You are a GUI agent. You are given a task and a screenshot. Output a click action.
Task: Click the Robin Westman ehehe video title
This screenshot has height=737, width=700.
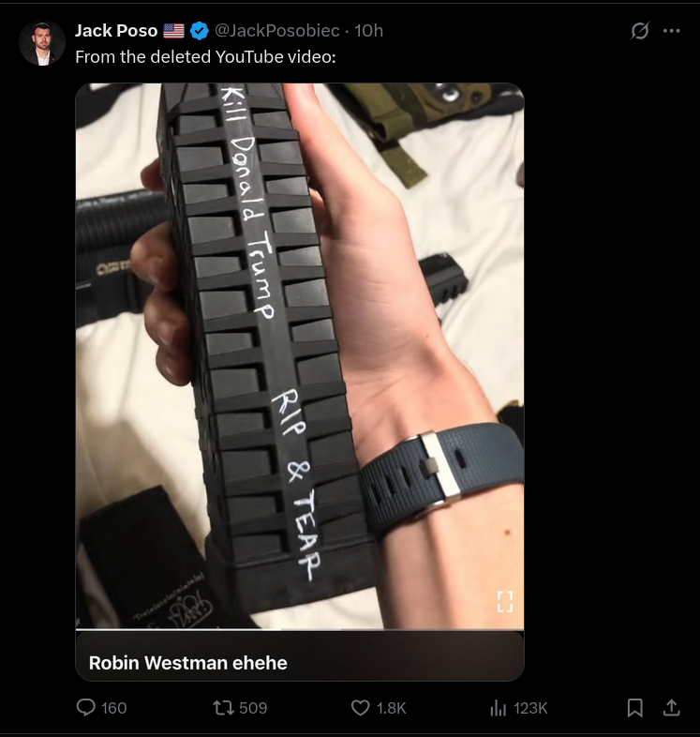pyautogui.click(x=188, y=663)
